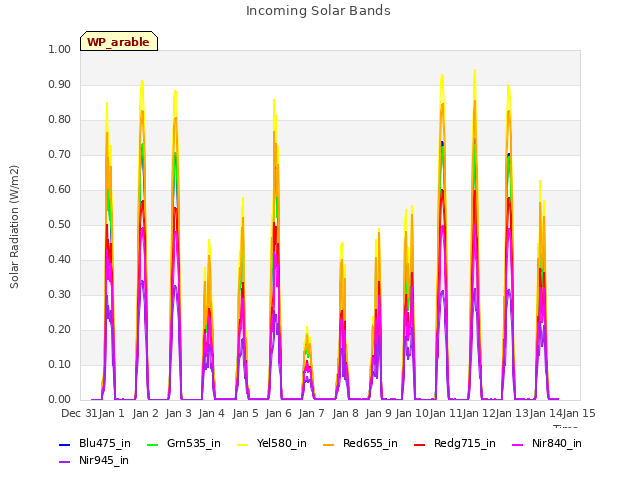Screen dimensions: 640x480
Task: Select the Nir945_in legend label
Action: click(104, 461)
